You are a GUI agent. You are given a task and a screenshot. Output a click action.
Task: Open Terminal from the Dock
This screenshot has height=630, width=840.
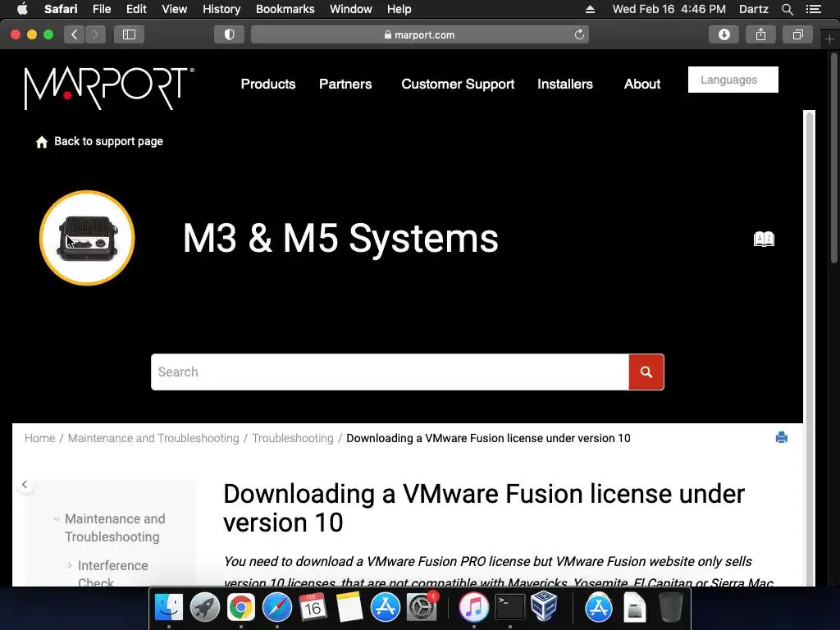[x=509, y=608]
